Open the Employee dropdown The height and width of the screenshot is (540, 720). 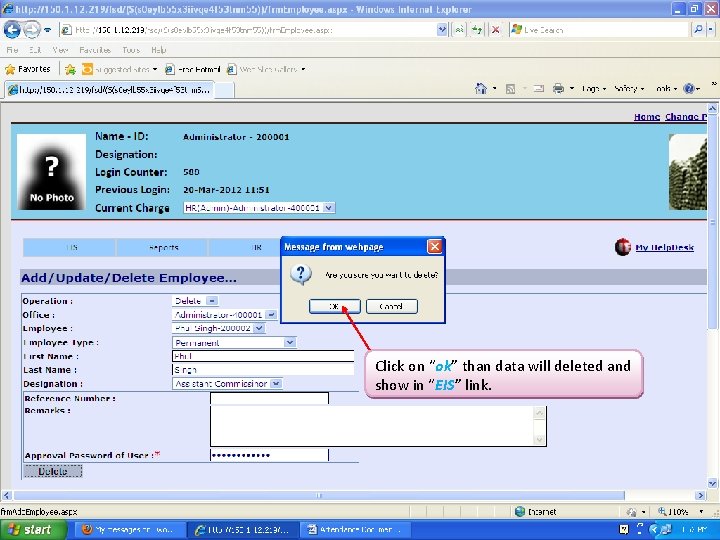pos(219,328)
